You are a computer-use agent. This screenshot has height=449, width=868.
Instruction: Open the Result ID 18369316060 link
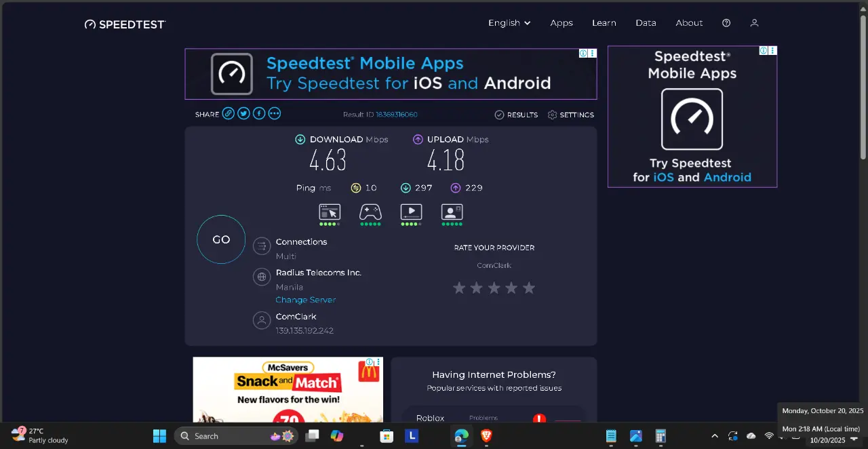(397, 115)
